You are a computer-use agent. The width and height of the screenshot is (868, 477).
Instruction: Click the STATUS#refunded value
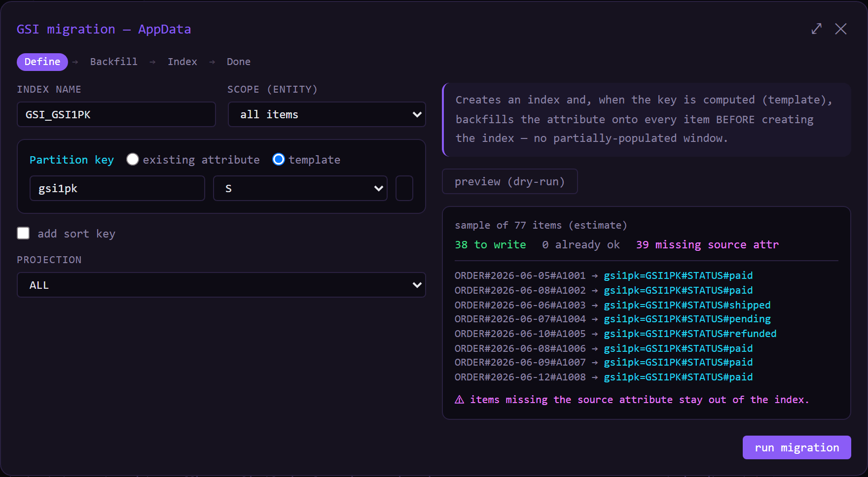pyautogui.click(x=732, y=334)
